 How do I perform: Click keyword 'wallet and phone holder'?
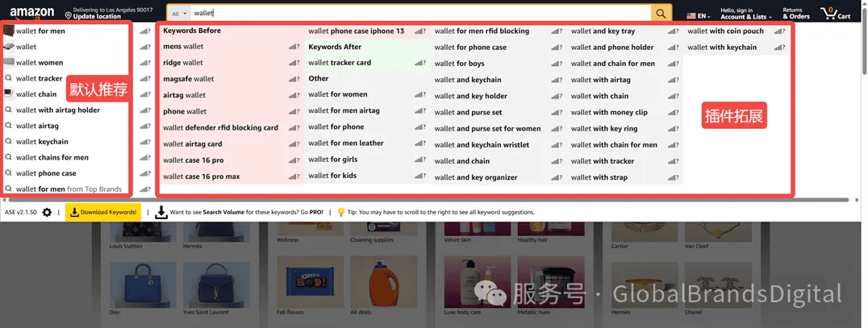pyautogui.click(x=612, y=48)
